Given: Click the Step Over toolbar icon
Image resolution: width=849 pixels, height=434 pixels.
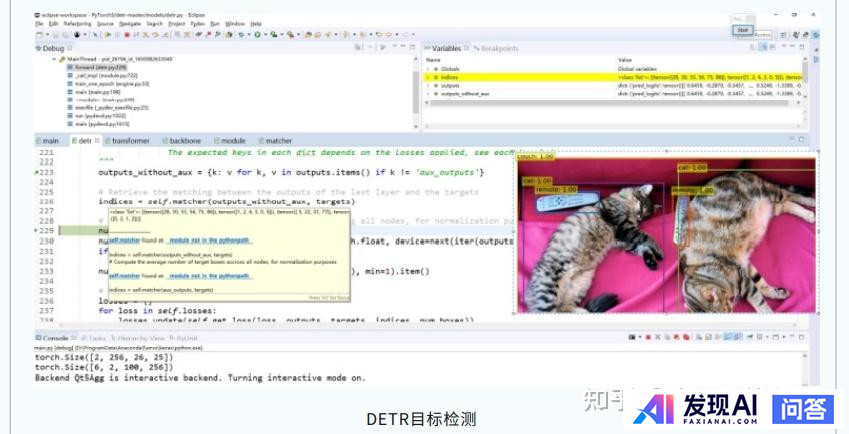Looking at the screenshot, I should coord(155,35).
